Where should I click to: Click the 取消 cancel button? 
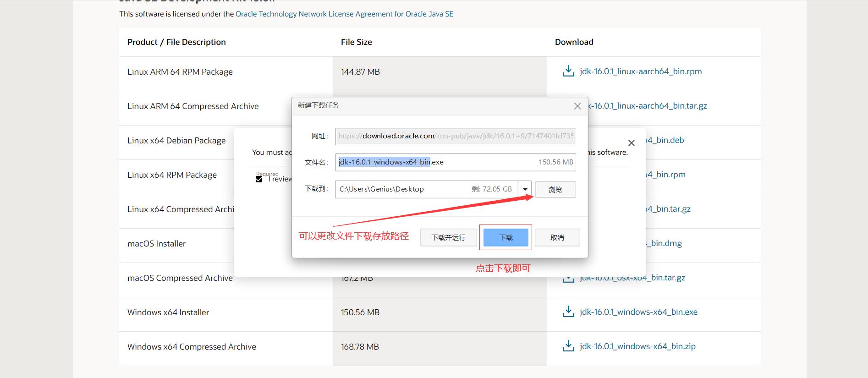point(557,237)
